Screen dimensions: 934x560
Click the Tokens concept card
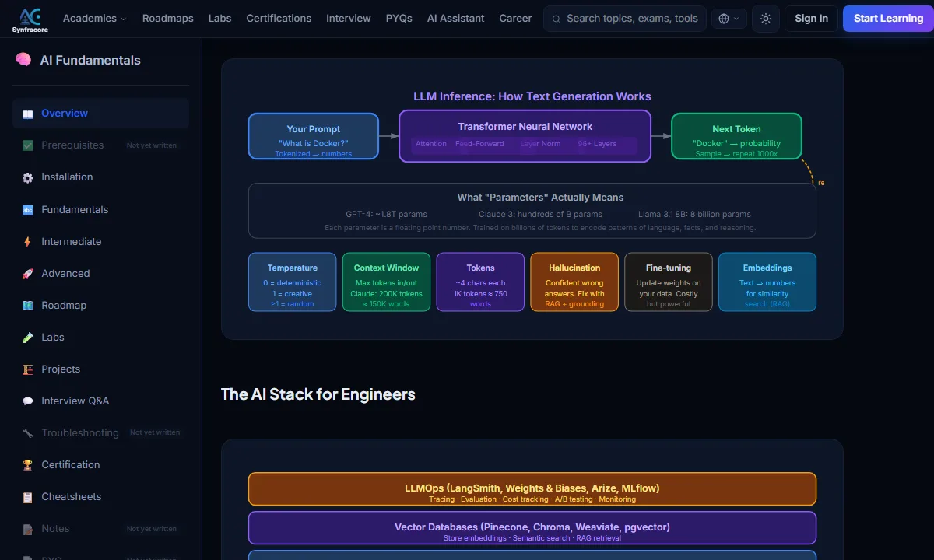(480, 282)
